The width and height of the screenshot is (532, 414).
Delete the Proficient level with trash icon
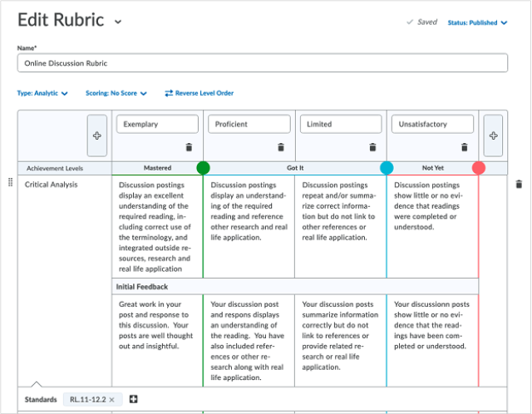pos(281,147)
